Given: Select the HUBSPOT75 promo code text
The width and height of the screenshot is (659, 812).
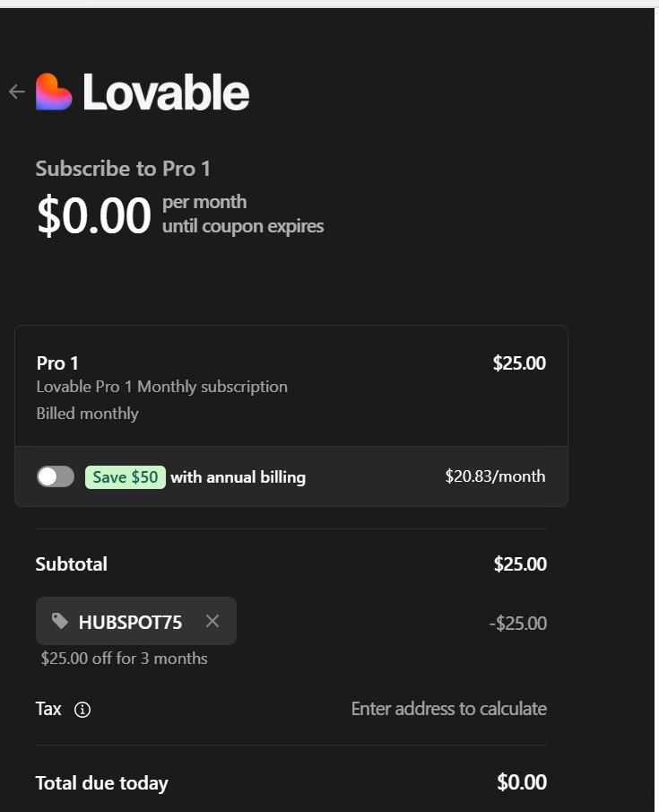Looking at the screenshot, I should click(130, 622).
